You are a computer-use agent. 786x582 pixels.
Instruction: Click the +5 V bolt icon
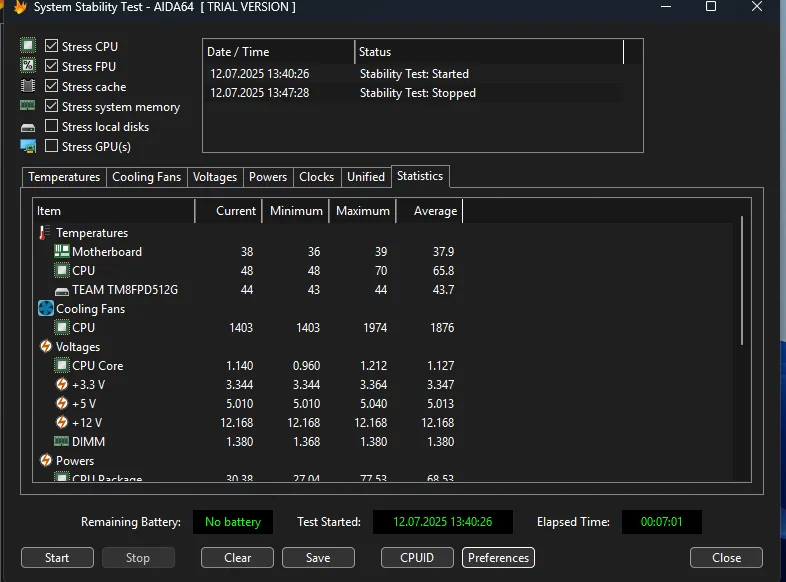[x=62, y=404]
